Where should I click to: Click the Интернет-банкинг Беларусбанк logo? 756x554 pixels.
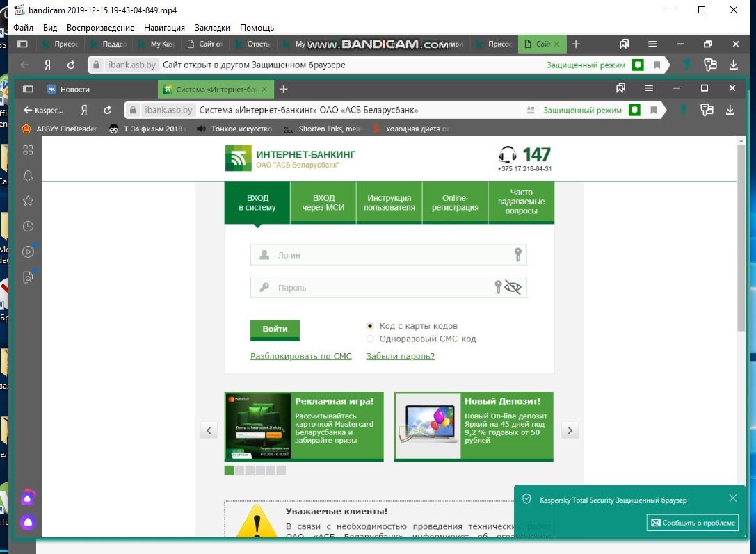pos(290,158)
